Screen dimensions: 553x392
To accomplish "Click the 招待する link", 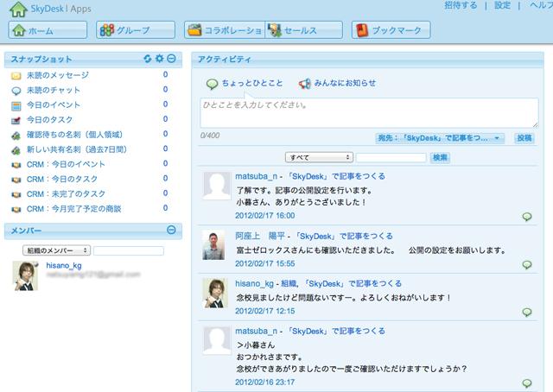I will pos(461,5).
